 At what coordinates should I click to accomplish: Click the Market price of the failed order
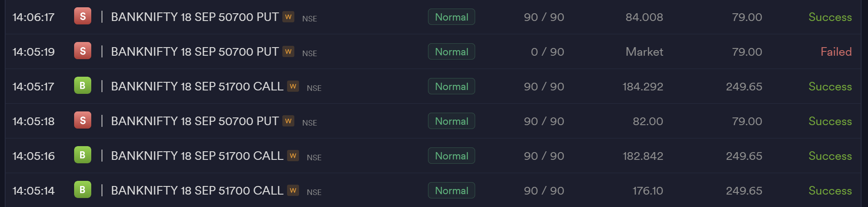coord(644,52)
